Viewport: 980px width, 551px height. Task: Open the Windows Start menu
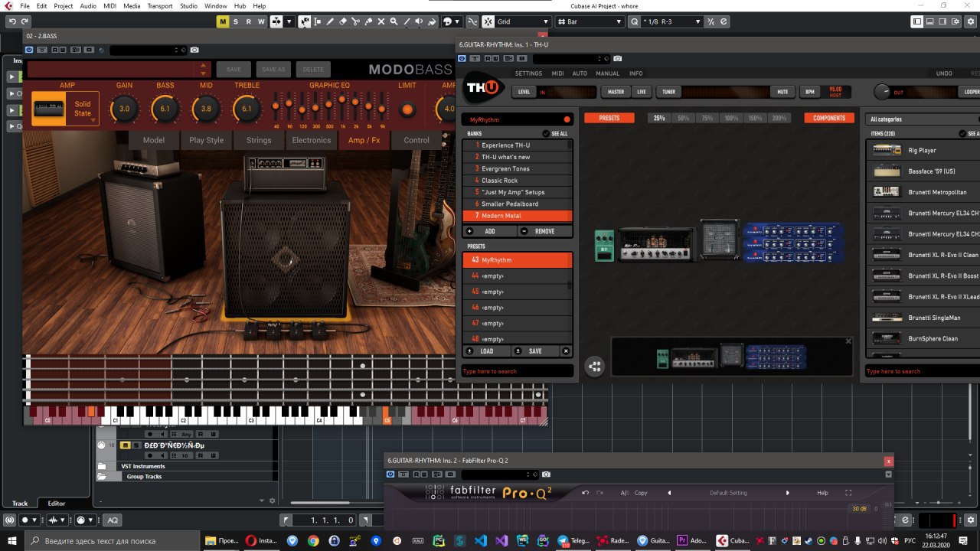(x=11, y=540)
